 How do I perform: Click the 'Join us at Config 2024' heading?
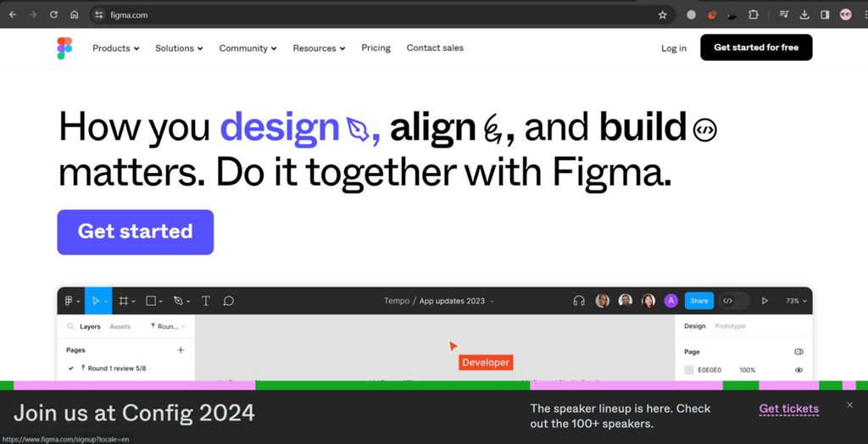point(134,413)
